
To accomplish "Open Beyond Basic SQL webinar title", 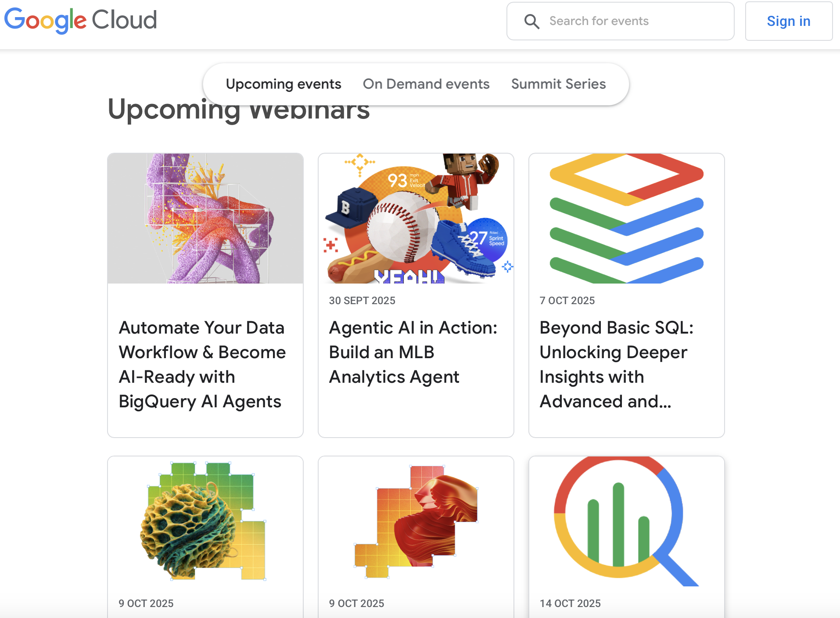I will (617, 364).
